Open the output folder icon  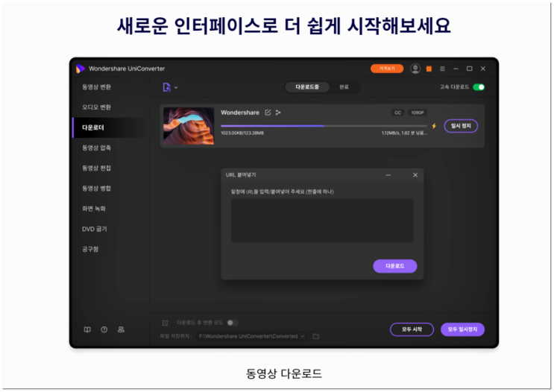pyautogui.click(x=316, y=336)
